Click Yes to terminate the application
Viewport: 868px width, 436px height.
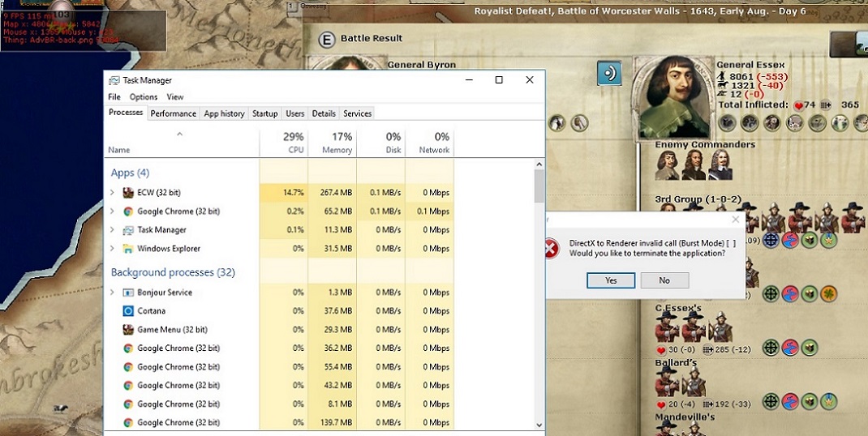(611, 280)
